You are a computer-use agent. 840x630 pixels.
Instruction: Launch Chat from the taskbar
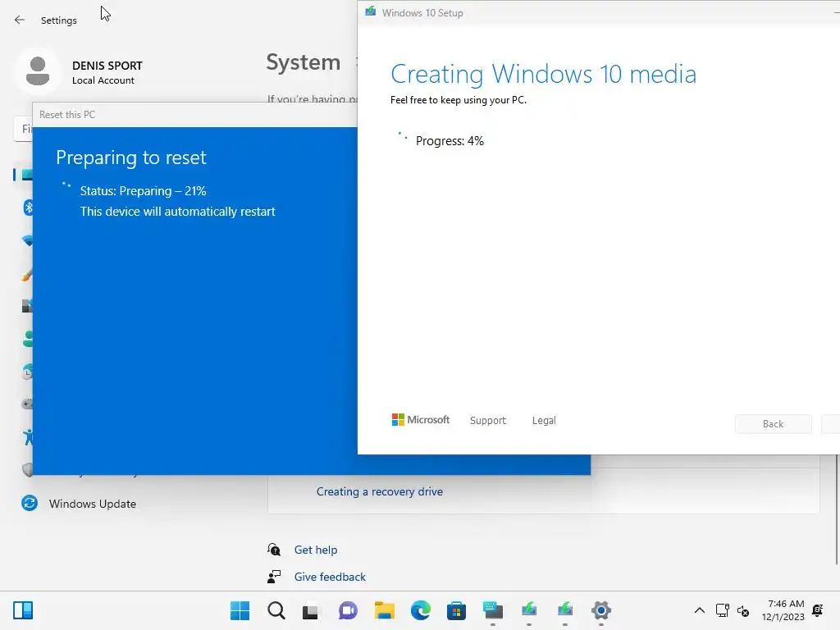pyautogui.click(x=348, y=610)
